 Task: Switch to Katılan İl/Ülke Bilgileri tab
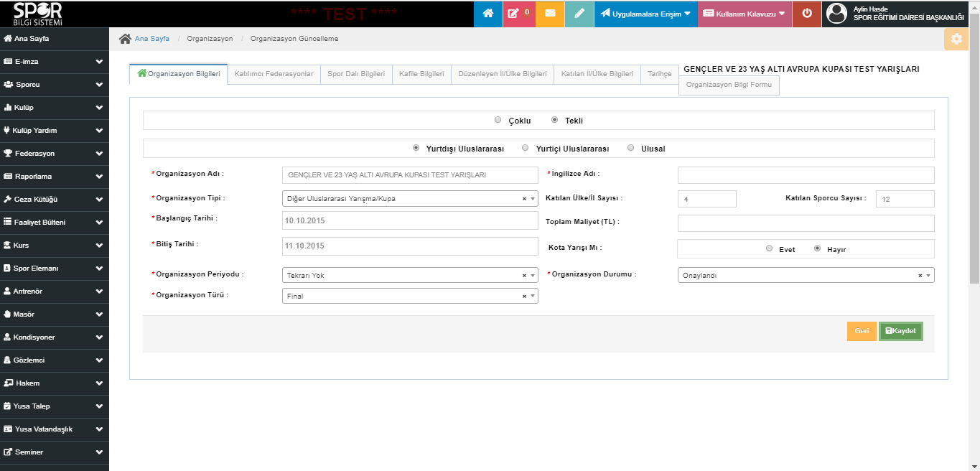click(x=597, y=74)
